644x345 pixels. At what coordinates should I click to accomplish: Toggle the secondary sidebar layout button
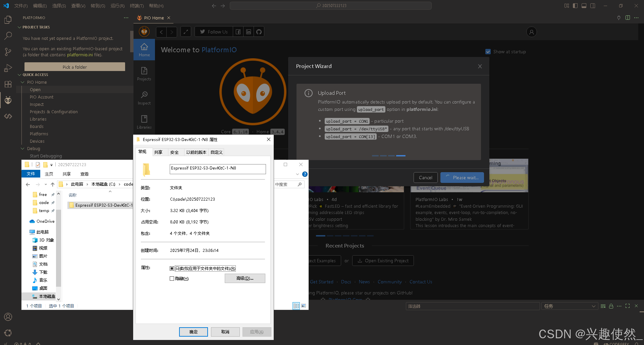click(x=593, y=6)
